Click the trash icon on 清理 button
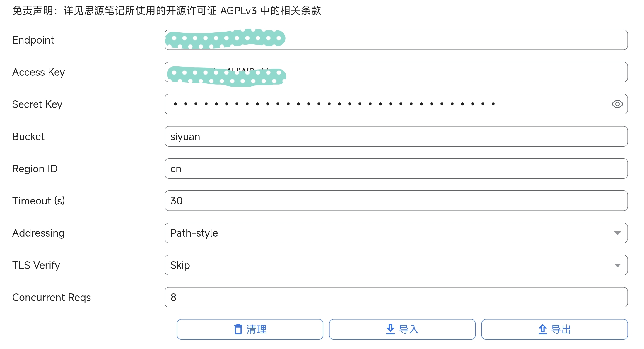Screen dimensions: 644x349 [238, 329]
